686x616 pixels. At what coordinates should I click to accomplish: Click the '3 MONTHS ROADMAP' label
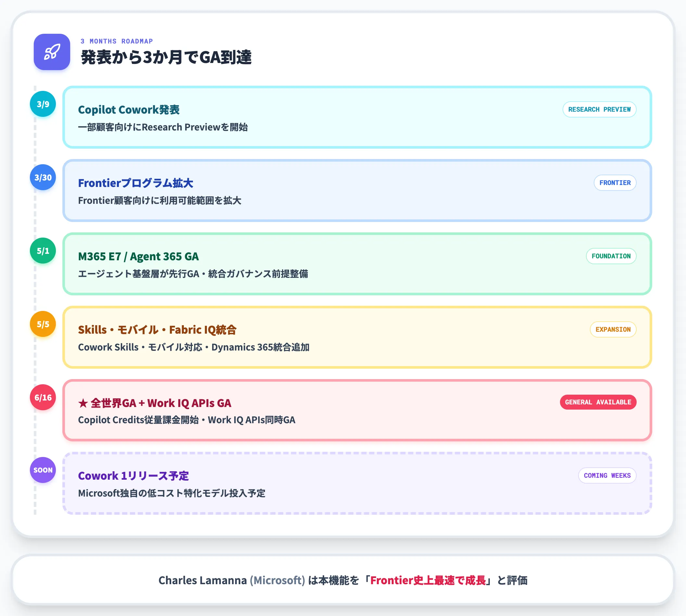(117, 41)
